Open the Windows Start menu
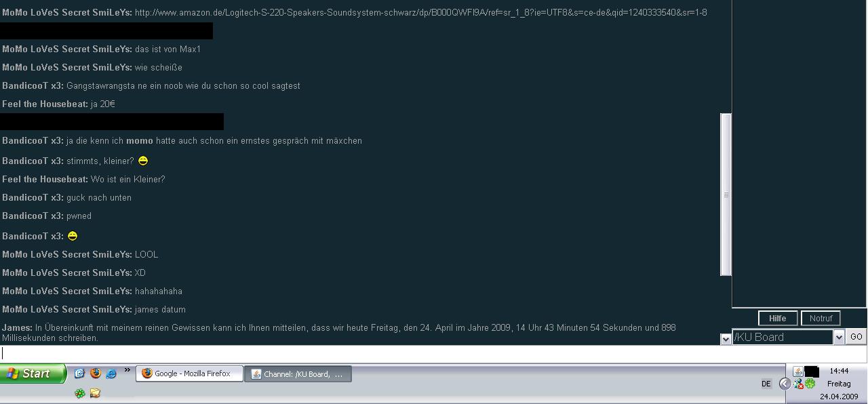This screenshot has width=868, height=404. point(33,373)
